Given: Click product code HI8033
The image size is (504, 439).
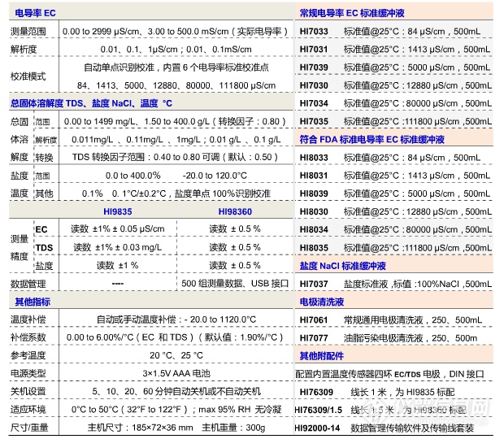Looking at the screenshot, I should pyautogui.click(x=314, y=158).
